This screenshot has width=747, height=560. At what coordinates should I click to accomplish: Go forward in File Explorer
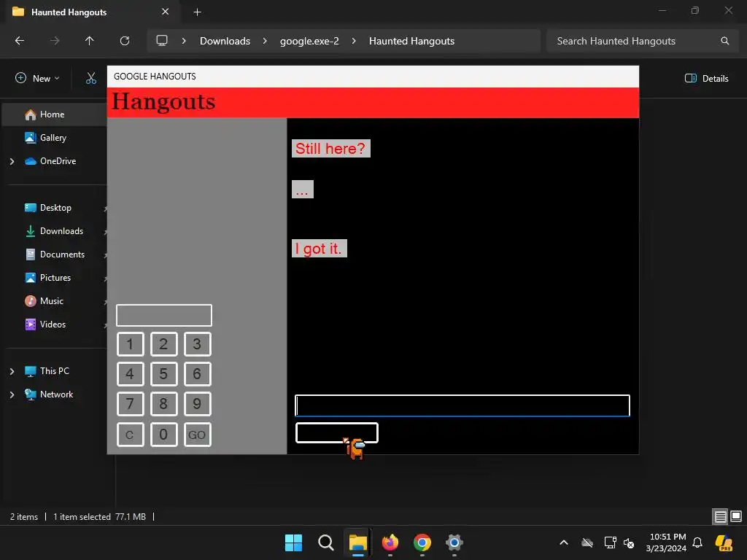(55, 41)
